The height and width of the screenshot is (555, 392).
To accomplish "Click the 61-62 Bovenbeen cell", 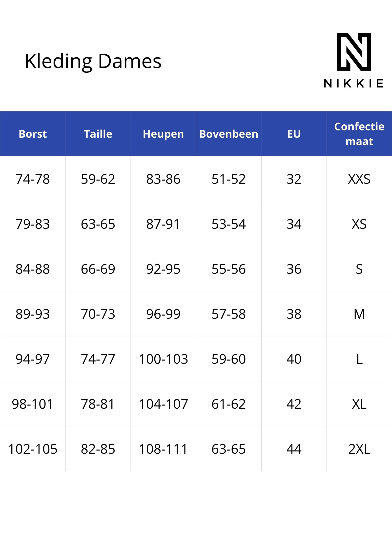I will coord(229,404).
